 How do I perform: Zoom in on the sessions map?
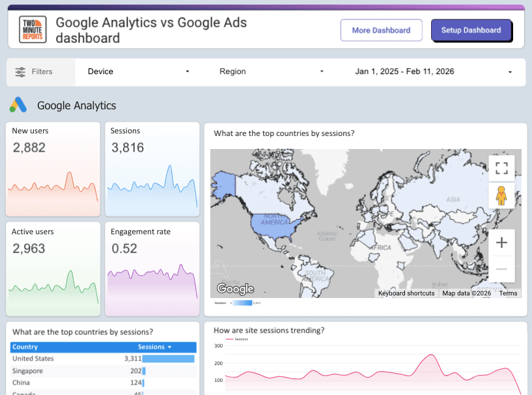coord(501,242)
